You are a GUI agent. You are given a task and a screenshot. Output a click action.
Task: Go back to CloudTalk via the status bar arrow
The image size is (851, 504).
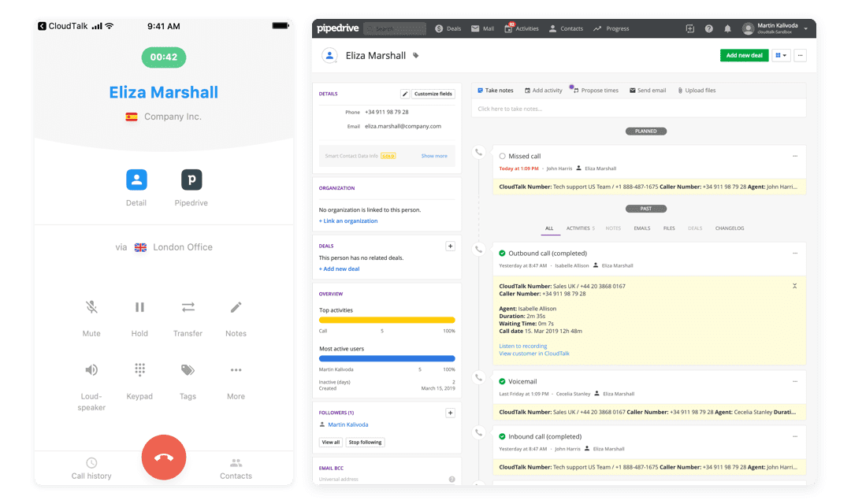(42, 26)
